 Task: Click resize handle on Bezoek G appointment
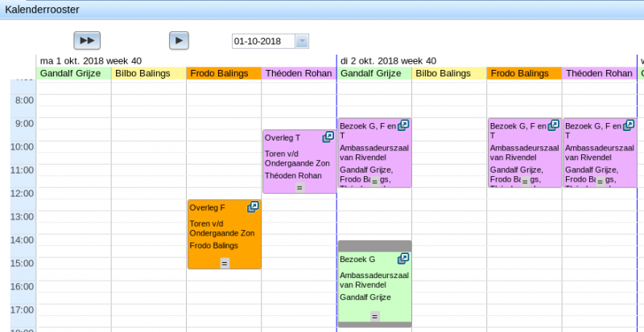(374, 317)
